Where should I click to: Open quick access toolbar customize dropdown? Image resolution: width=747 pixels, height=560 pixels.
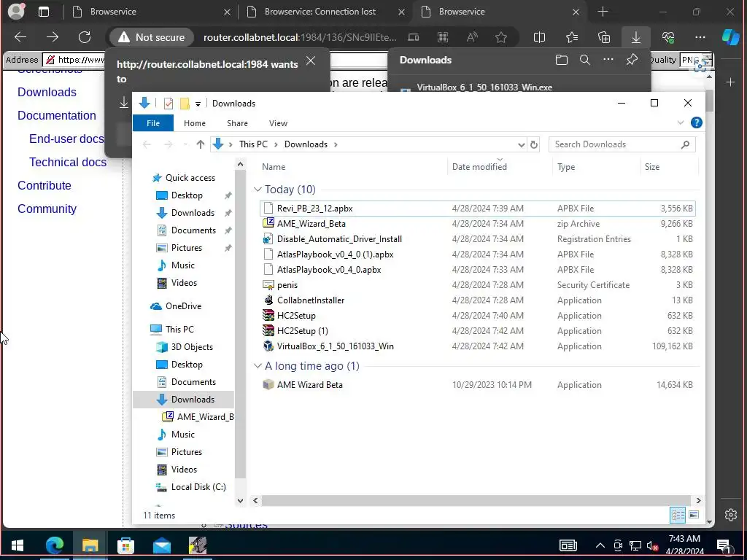(x=198, y=104)
